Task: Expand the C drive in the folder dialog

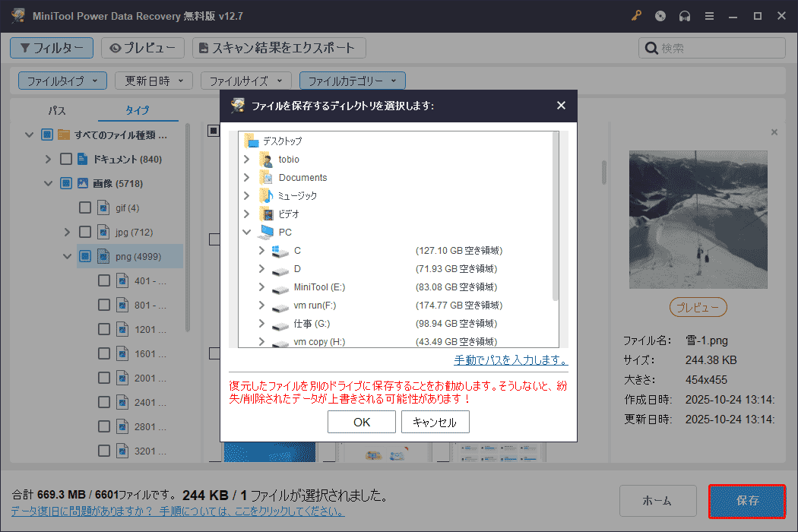Action: (262, 250)
